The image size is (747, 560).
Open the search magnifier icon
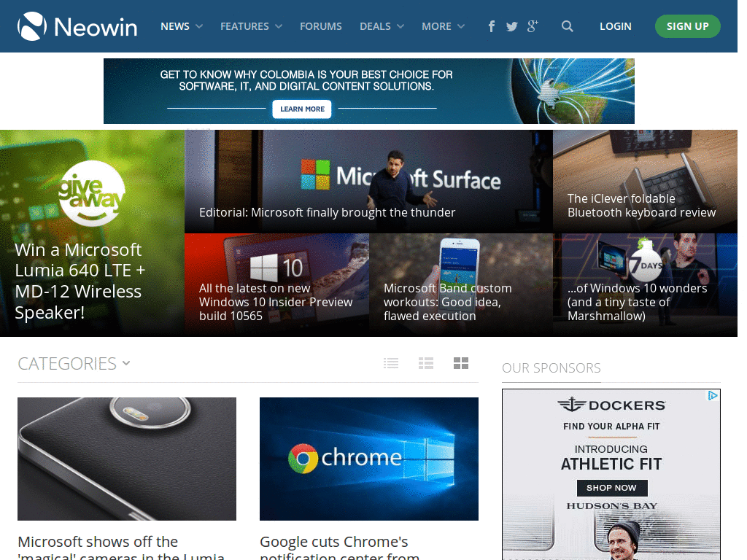pos(567,26)
